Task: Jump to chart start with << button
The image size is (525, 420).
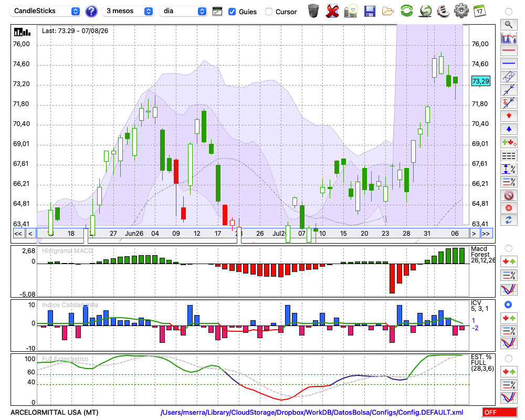Action: pos(18,234)
